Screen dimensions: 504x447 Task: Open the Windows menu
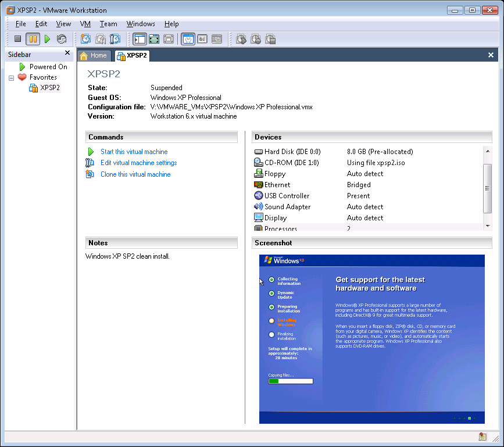coord(141,24)
